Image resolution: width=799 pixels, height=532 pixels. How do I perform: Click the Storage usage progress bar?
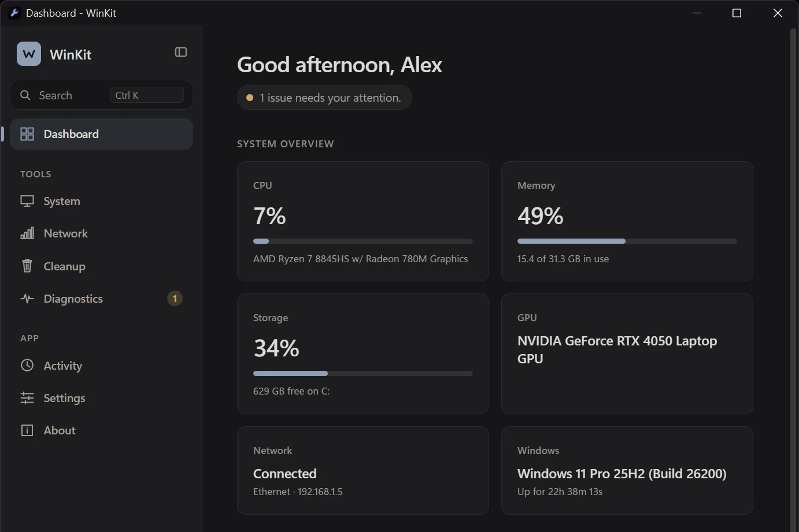pyautogui.click(x=363, y=373)
